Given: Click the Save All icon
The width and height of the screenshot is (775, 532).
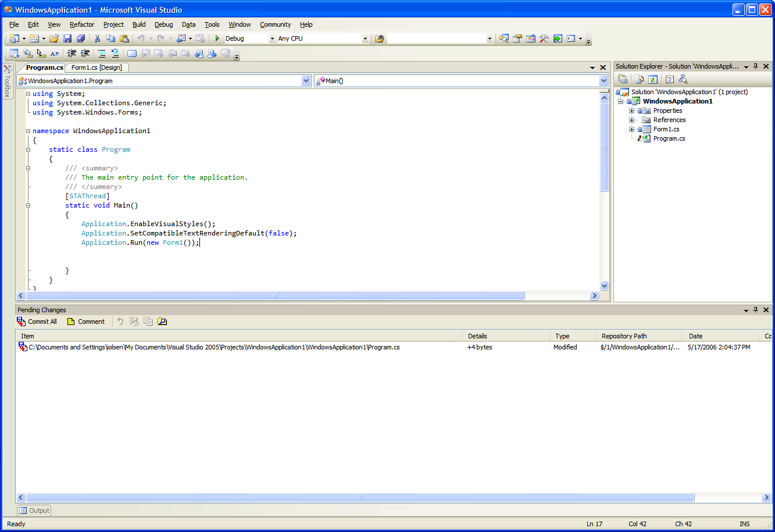Looking at the screenshot, I should pyautogui.click(x=81, y=38).
